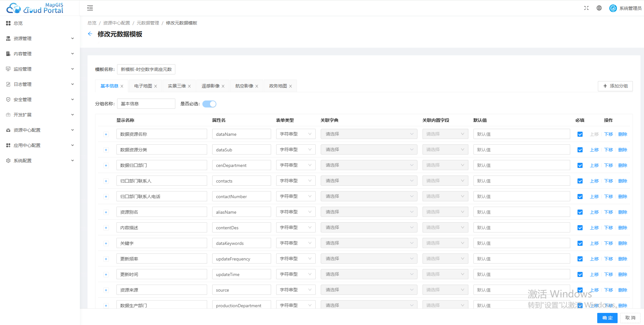The image size is (644, 325).
Task: Expand the 内容描述 row plus icon
Action: click(x=106, y=228)
